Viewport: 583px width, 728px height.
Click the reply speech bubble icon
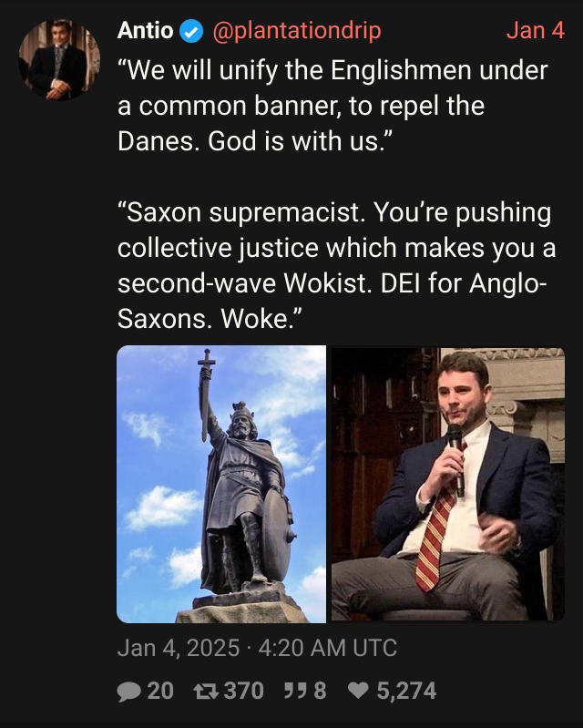pyautogui.click(x=129, y=692)
